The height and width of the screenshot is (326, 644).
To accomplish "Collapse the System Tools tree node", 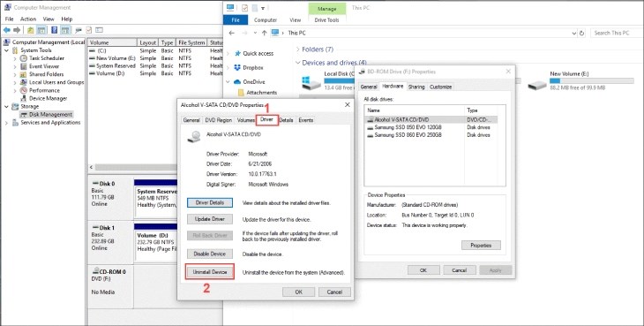I will coord(6,50).
